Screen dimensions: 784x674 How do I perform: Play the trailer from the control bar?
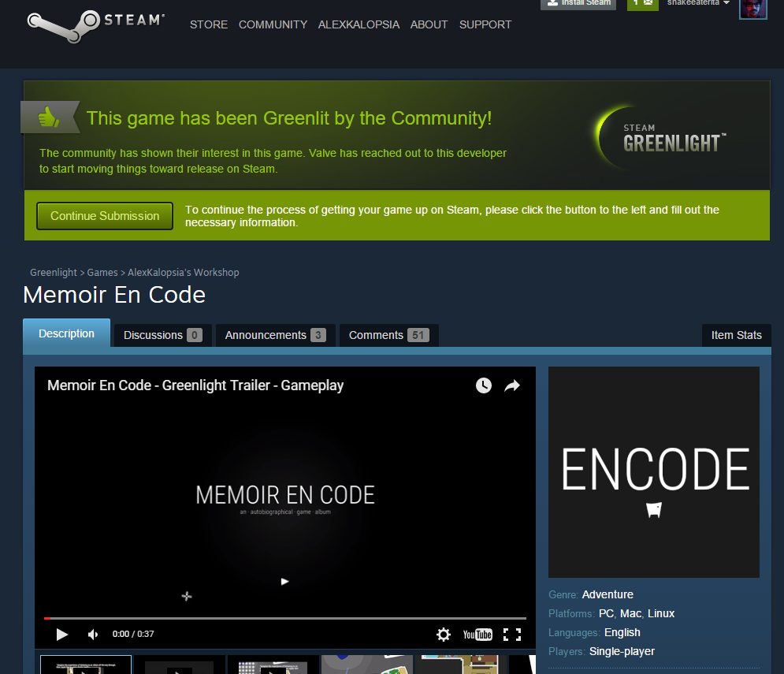click(x=62, y=635)
